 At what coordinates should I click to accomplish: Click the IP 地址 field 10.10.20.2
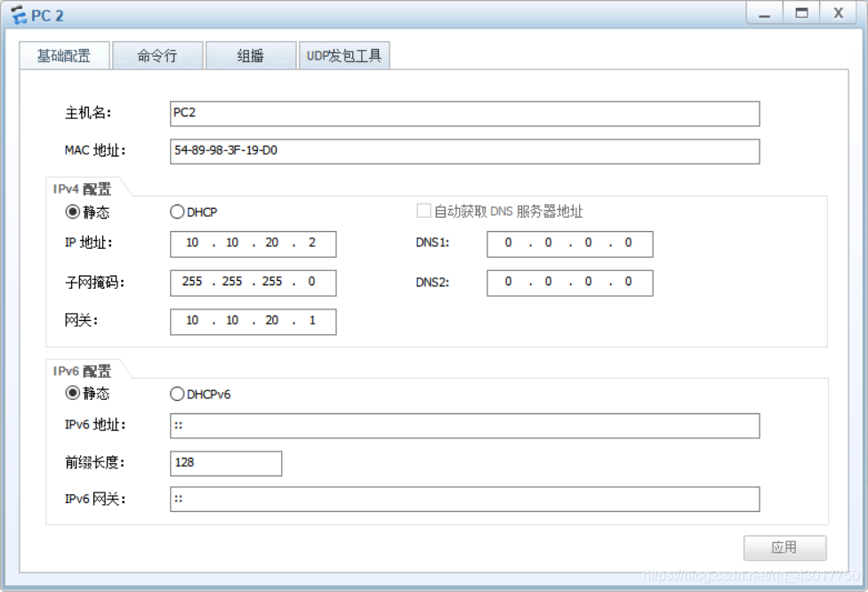[253, 244]
